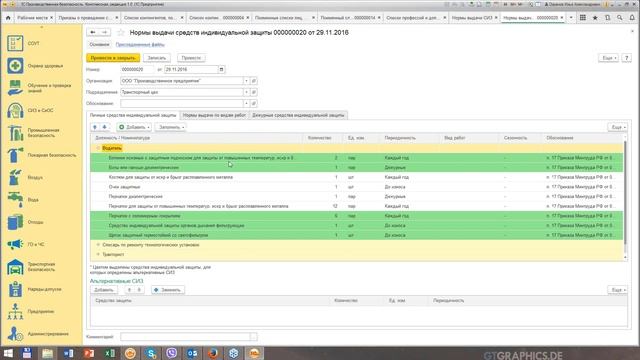Open Обучение и проверка знаний section
The image size is (640, 360).
pos(39,88)
